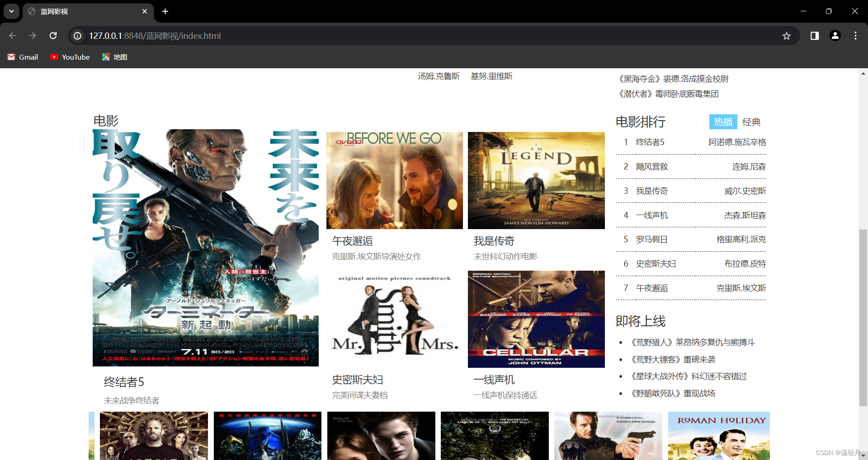
Task: Select rank 2 飓风营救 row
Action: (691, 167)
